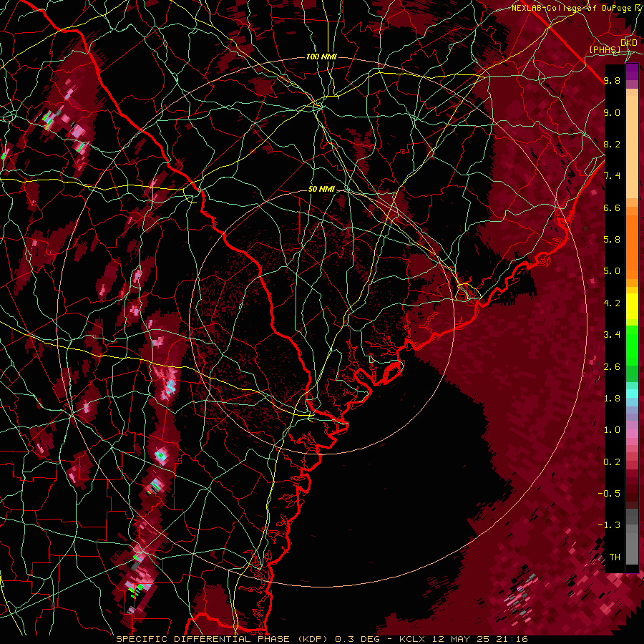Screen dimensions: 644x644
Task: Click the 1.8 value on the color scale
Action: click(x=612, y=399)
